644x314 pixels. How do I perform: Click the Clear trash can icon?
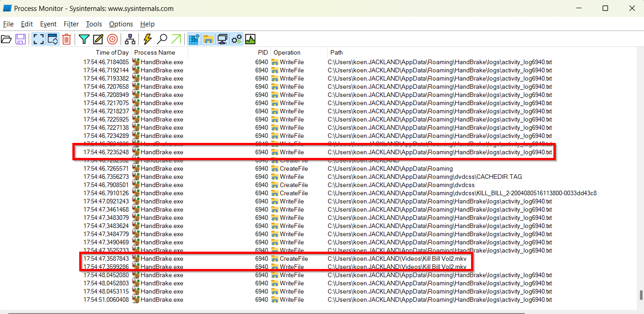[x=66, y=39]
